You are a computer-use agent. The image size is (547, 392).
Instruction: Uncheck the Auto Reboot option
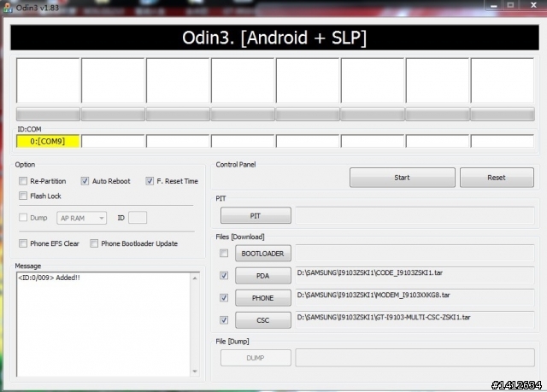coord(85,181)
